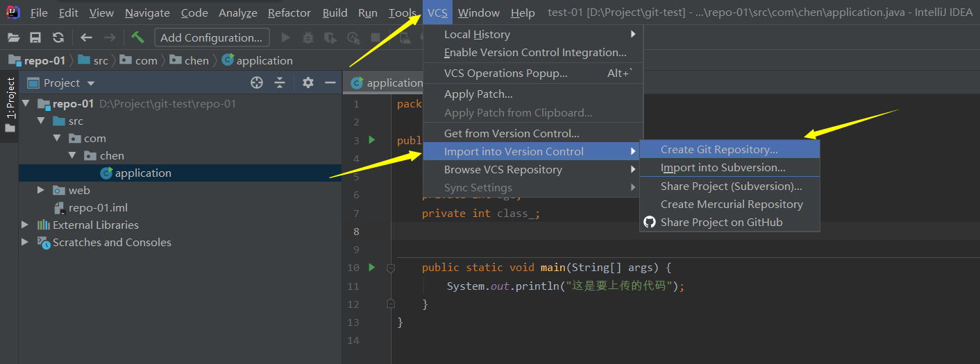Open the Navigate menu
The height and width of the screenshot is (364, 980).
pos(147,12)
